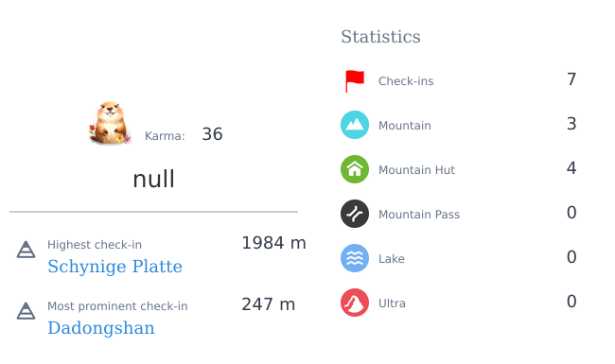Click the Check-ins count of 7
Image resolution: width=615 pixels, height=364 pixels.
[x=571, y=79]
